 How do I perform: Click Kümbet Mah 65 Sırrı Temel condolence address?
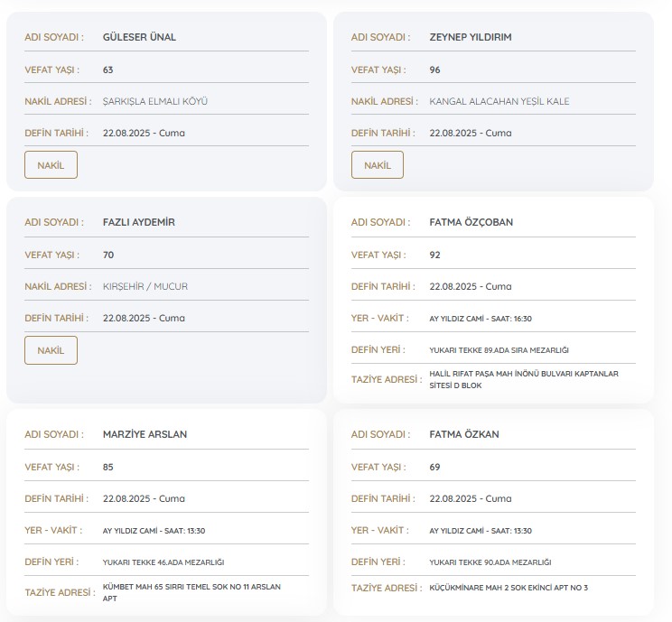coord(191,591)
